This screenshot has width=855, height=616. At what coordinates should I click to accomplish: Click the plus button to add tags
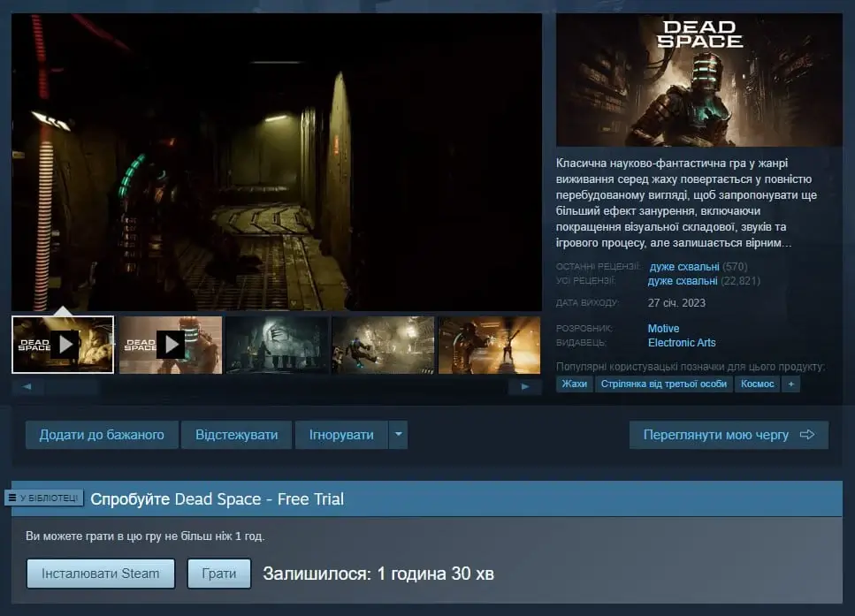click(x=790, y=384)
